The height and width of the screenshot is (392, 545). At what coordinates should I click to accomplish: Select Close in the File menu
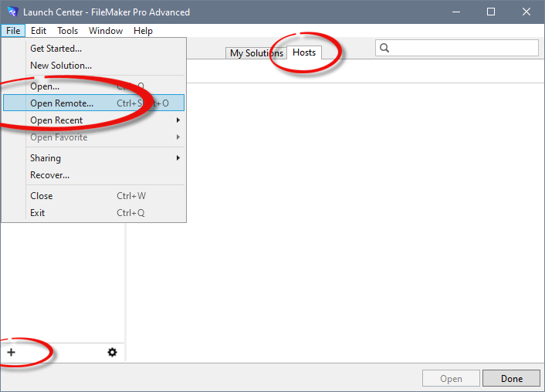click(94, 196)
